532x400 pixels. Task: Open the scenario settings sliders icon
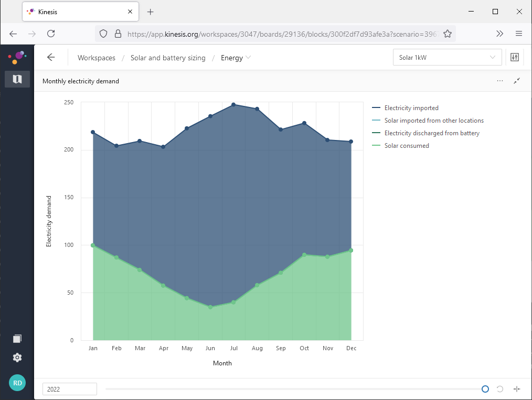[x=515, y=57]
